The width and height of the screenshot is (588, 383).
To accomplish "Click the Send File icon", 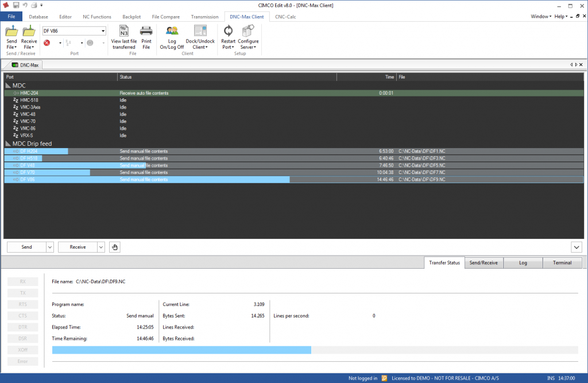I will [11, 31].
